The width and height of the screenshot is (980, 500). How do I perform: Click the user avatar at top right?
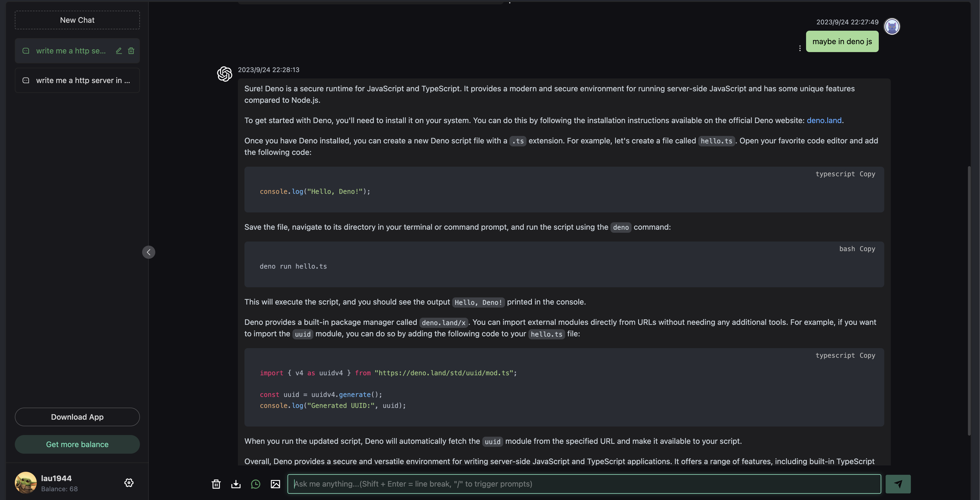892,27
